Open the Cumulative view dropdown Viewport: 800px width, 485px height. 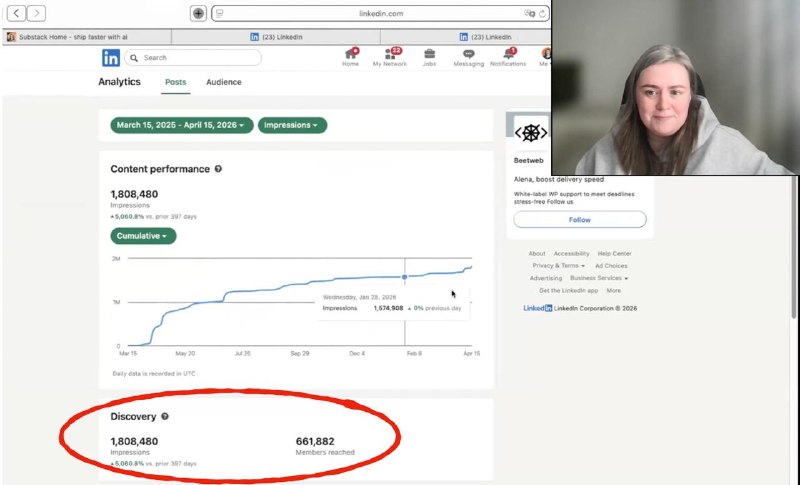pyautogui.click(x=143, y=236)
